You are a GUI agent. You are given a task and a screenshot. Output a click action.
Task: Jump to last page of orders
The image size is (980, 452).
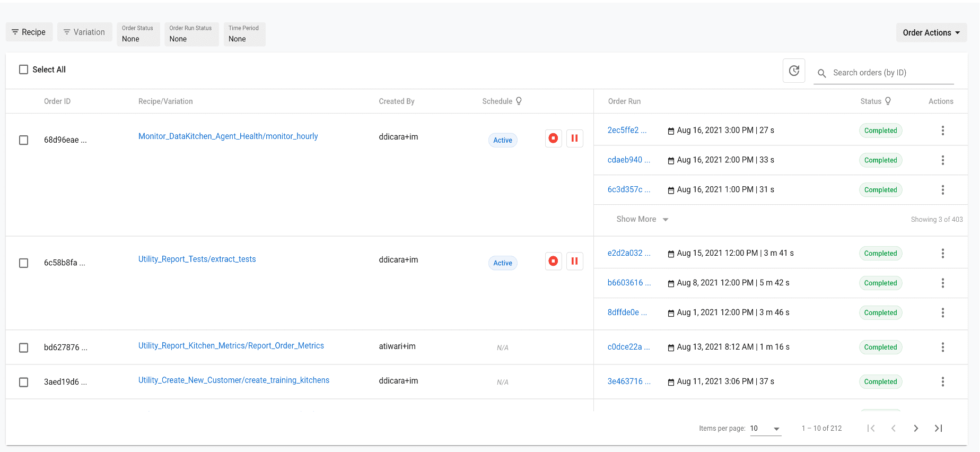938,428
